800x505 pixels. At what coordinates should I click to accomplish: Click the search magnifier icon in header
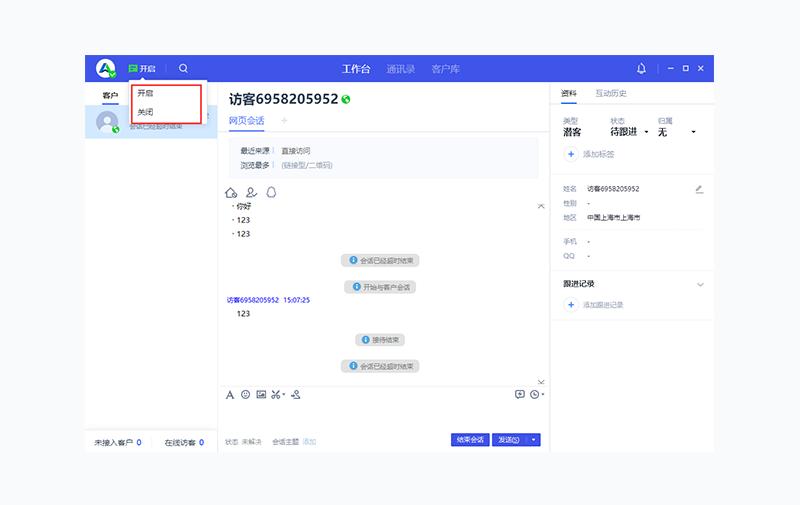[183, 68]
